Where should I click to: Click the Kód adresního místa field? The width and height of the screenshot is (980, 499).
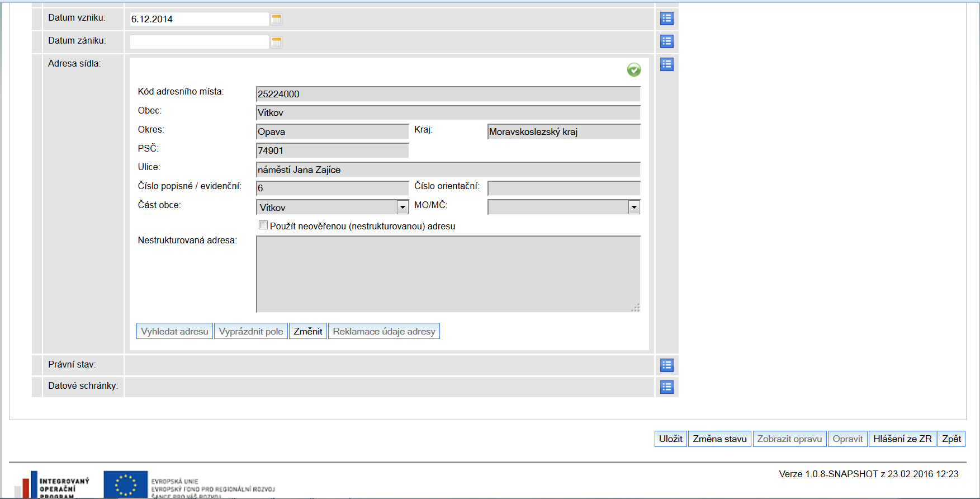[448, 94]
